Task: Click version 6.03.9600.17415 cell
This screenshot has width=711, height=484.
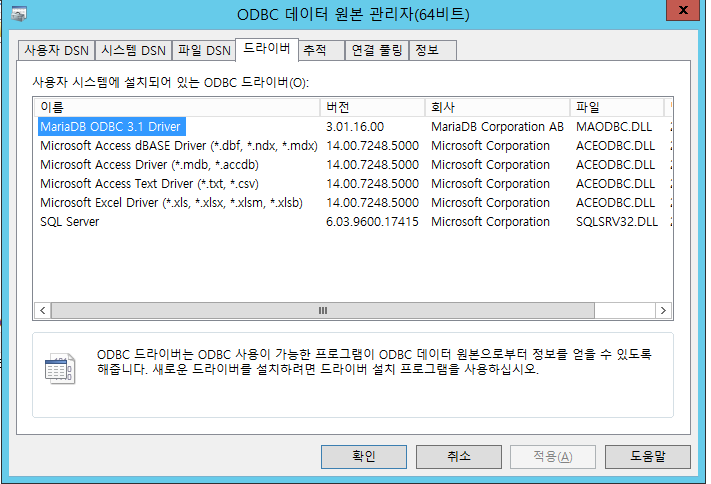Action: (372, 222)
